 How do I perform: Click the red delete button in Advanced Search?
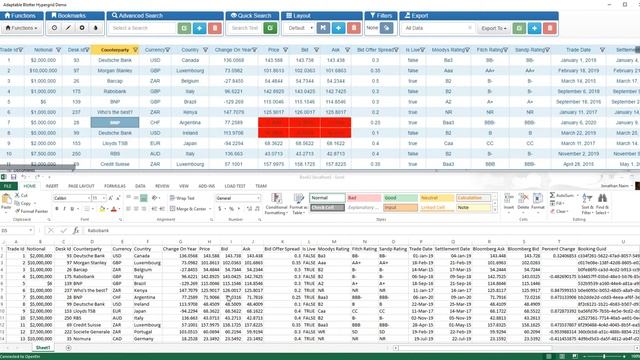click(215, 28)
